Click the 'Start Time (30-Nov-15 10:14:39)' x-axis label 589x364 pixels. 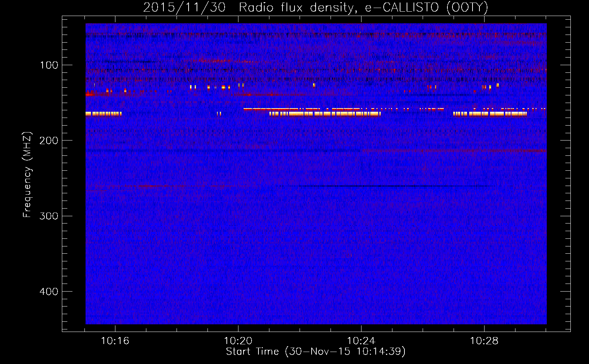coord(316,352)
